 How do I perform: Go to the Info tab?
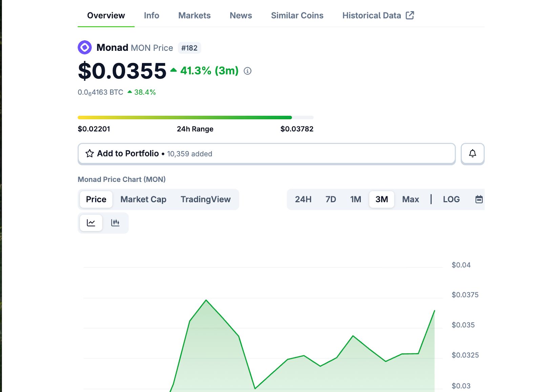(x=151, y=15)
